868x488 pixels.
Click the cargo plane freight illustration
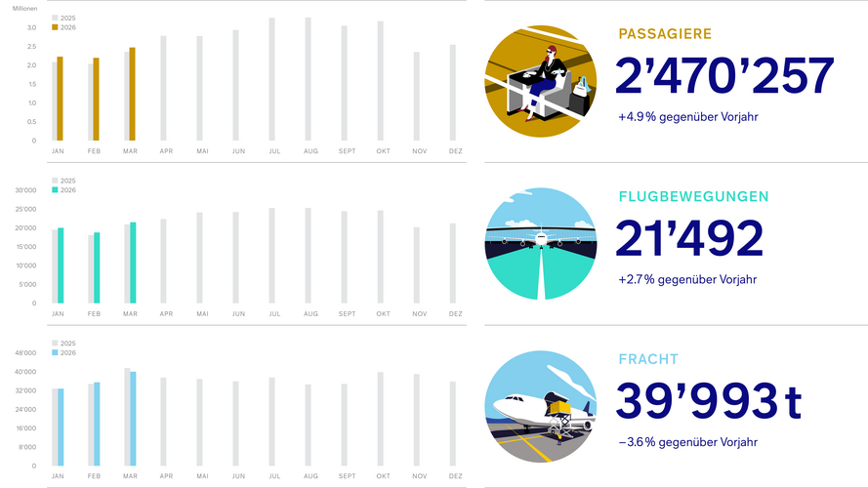point(540,406)
